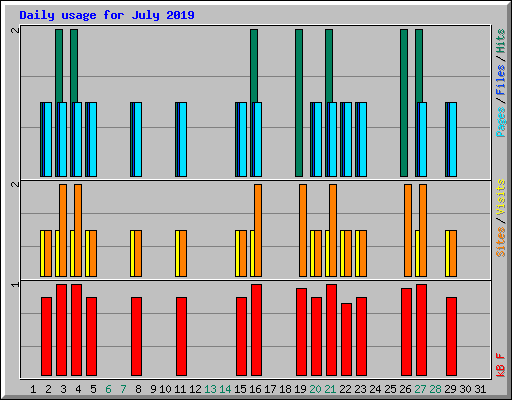The height and width of the screenshot is (400, 512).
Task: Click the y-axis value 2 of middle chart
Action: 15,184
